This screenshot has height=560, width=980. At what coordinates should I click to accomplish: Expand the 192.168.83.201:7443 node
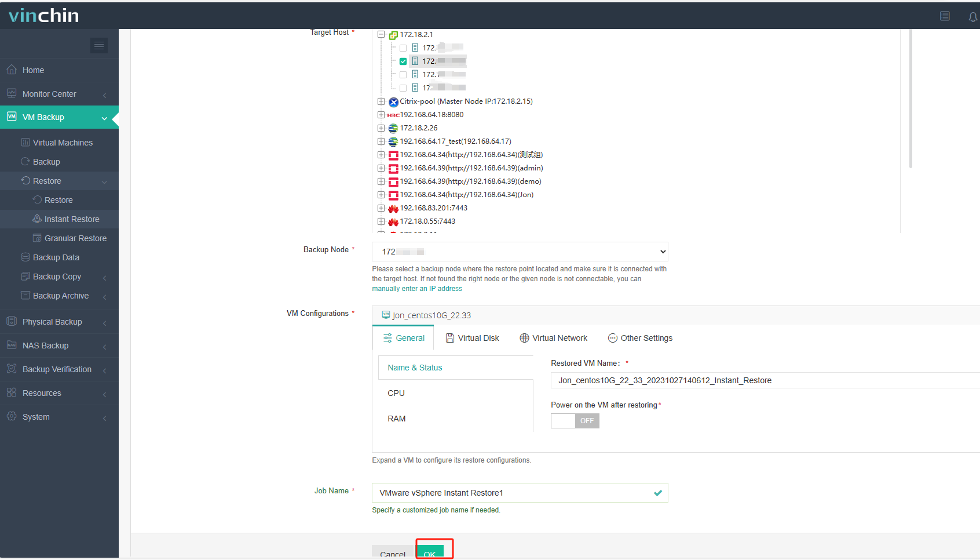coord(381,208)
